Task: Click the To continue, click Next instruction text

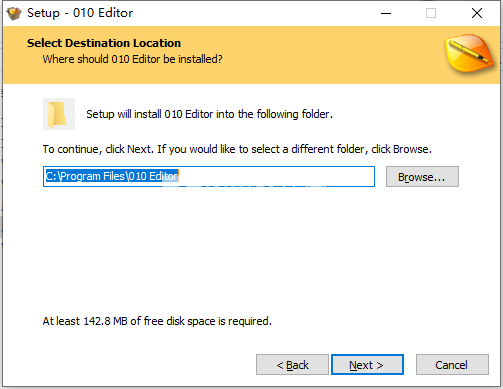Action: pos(237,149)
